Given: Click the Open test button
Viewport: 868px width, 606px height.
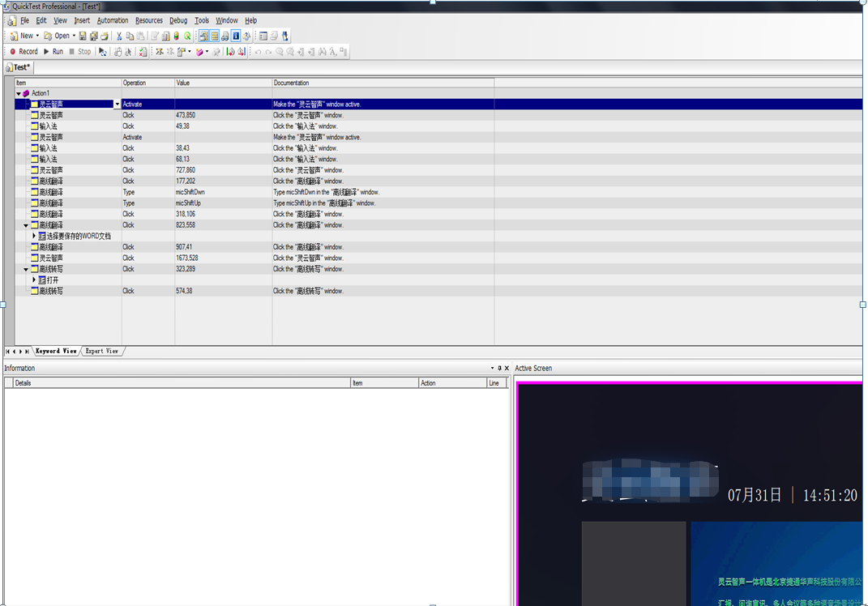Looking at the screenshot, I should (x=57, y=36).
